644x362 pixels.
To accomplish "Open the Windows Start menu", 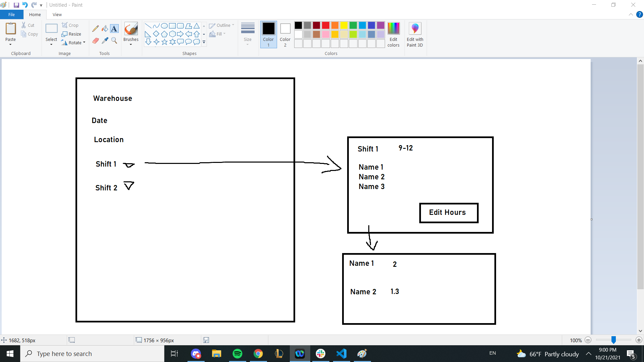I will tap(10, 354).
